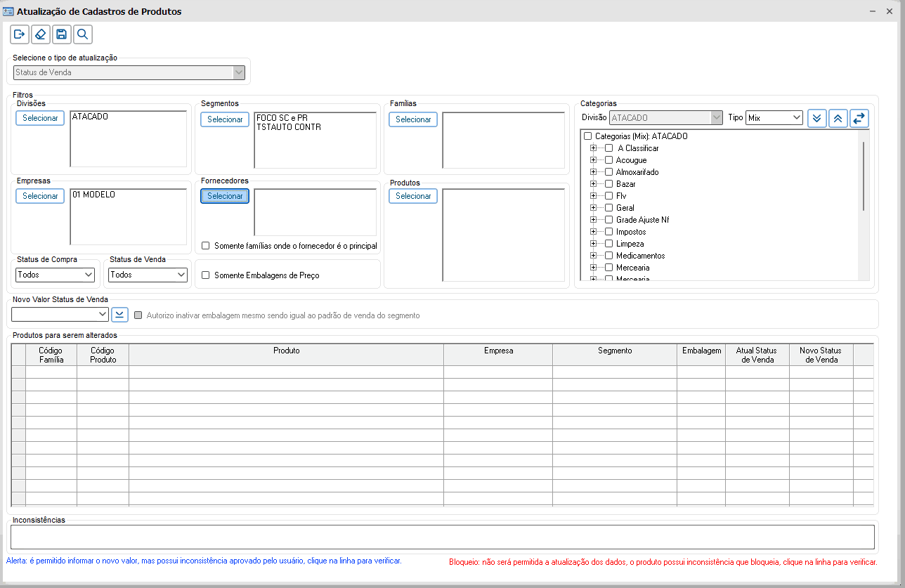The height and width of the screenshot is (588, 905).
Task: Check the 'Somente famílias onde o fornecedor é o principal' box
Action: 206,246
